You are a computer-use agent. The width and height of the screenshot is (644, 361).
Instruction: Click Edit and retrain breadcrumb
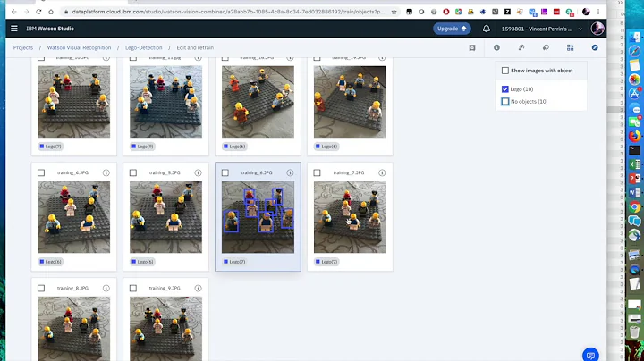pos(195,47)
